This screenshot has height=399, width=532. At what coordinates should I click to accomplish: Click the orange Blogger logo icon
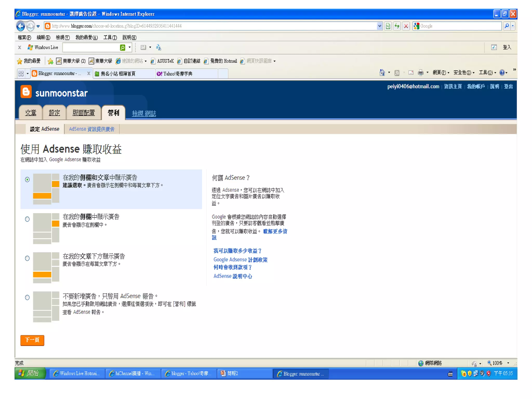pyautogui.click(x=26, y=92)
